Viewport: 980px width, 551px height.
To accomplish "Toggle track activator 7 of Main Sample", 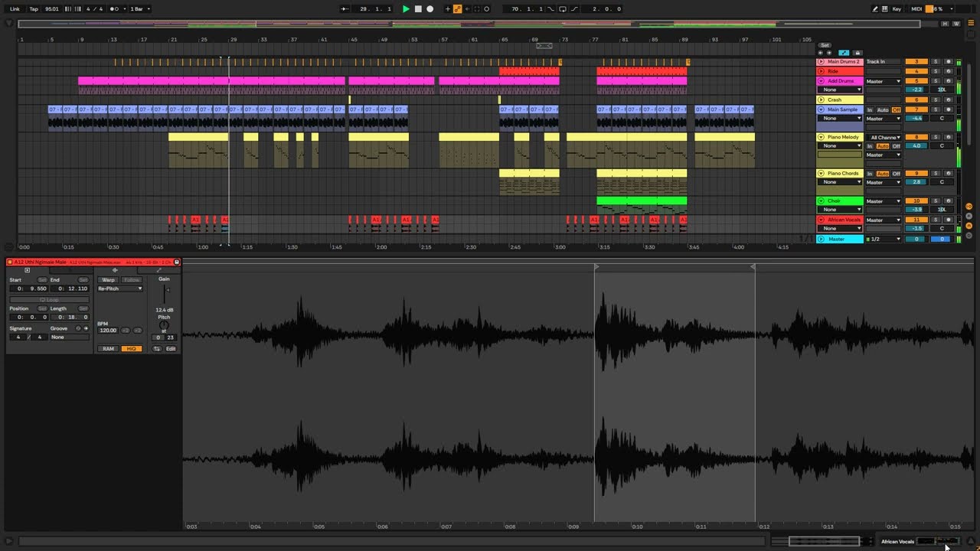I will (916, 109).
